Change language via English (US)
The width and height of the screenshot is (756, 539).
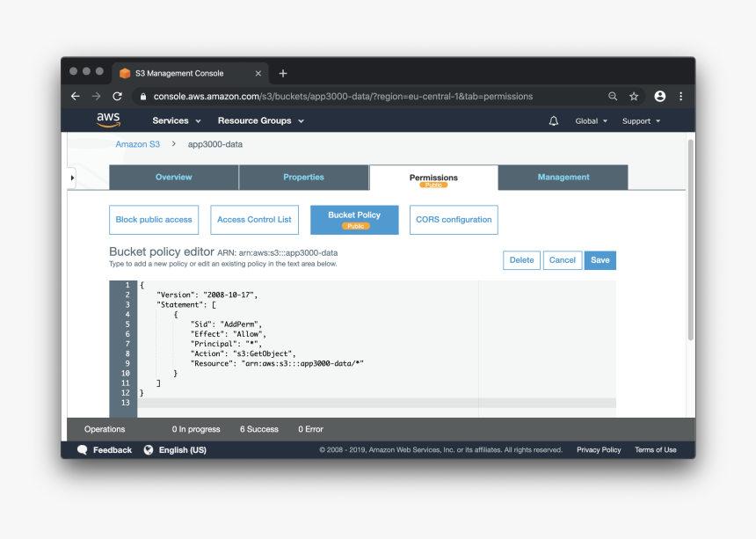tap(183, 450)
